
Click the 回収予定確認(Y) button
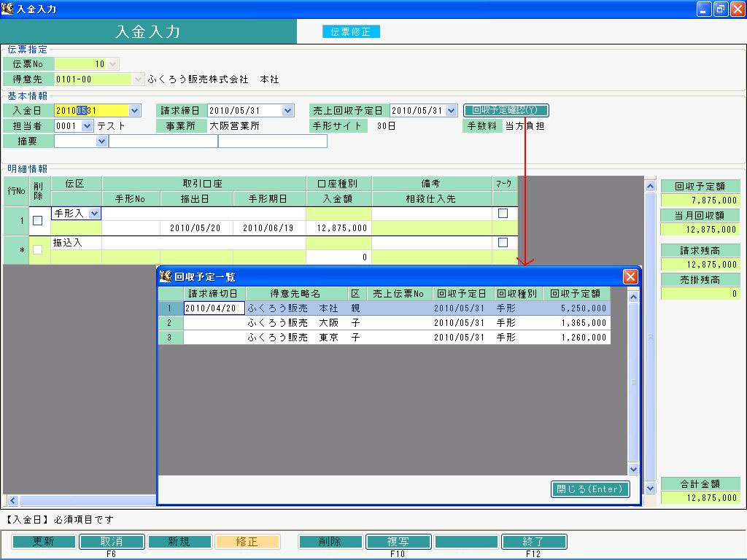tap(506, 110)
